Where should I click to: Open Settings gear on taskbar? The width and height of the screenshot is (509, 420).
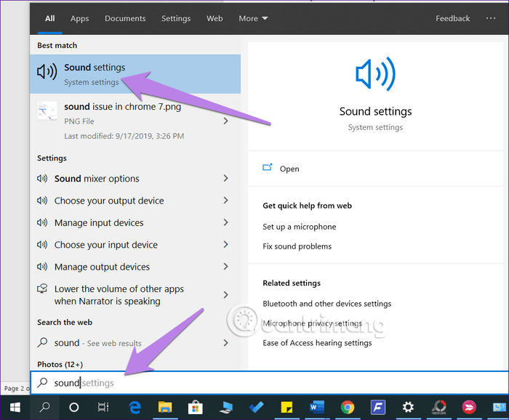click(408, 408)
